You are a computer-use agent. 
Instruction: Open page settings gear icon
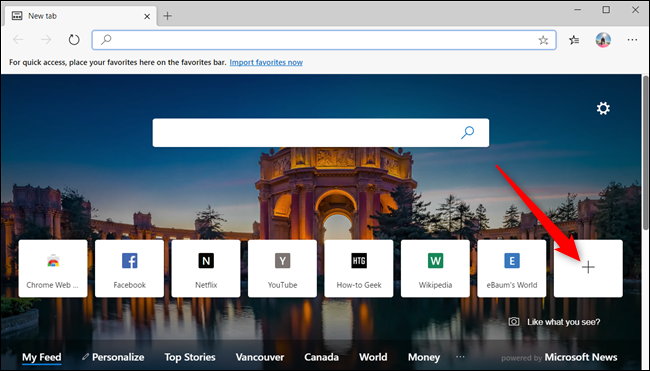(x=603, y=109)
